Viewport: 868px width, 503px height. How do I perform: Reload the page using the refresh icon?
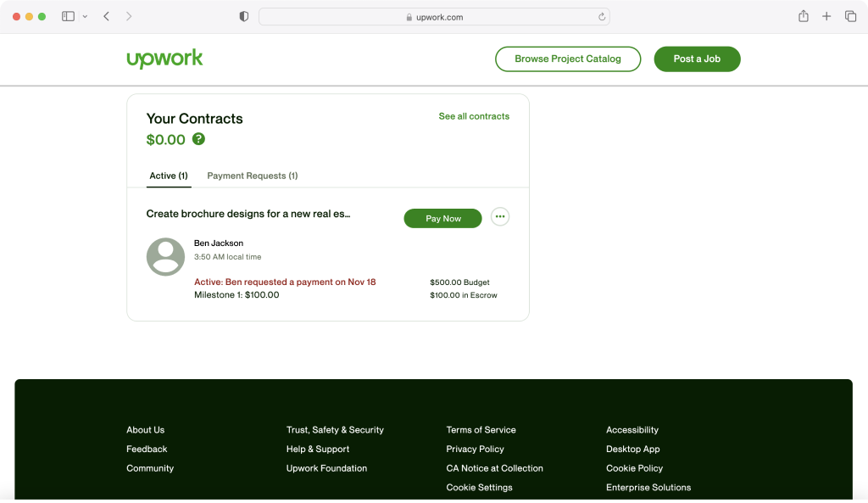click(602, 17)
